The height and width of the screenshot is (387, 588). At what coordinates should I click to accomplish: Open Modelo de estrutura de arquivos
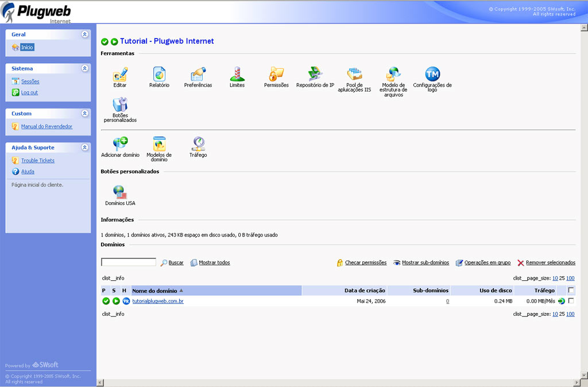coord(393,74)
